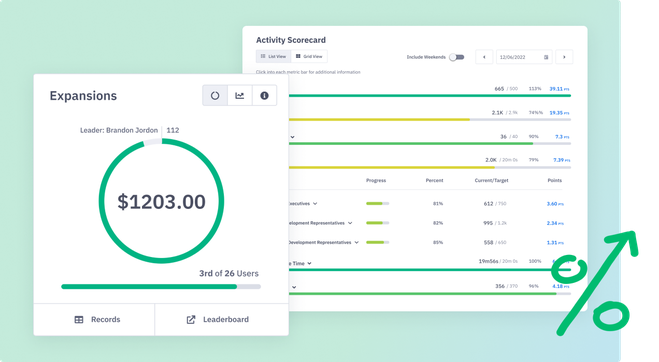Click the Percent column header
659x362 pixels.
pos(434,180)
